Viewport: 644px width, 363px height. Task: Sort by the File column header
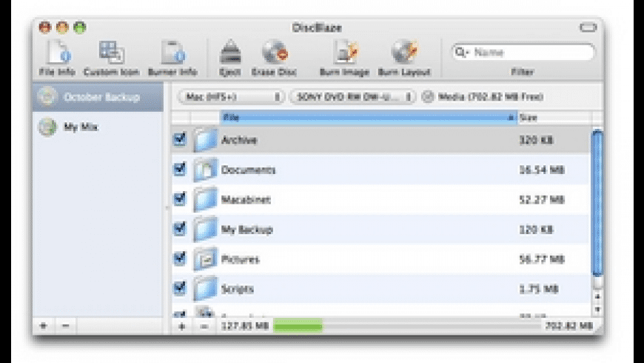(x=369, y=118)
